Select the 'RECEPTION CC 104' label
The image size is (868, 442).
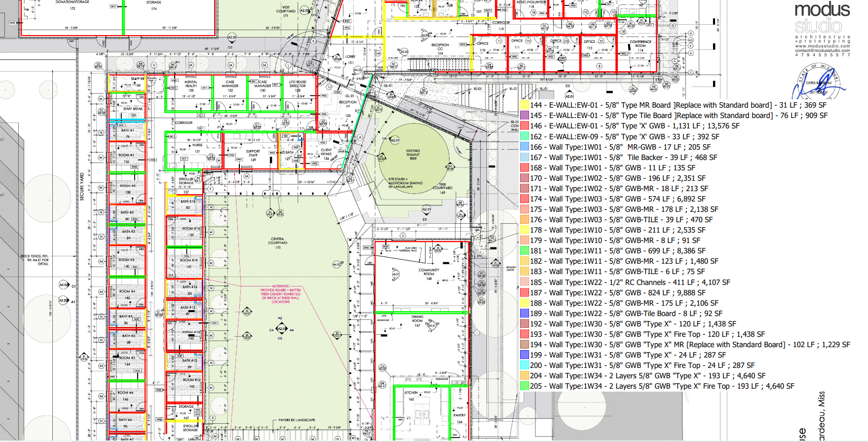[x=440, y=49]
